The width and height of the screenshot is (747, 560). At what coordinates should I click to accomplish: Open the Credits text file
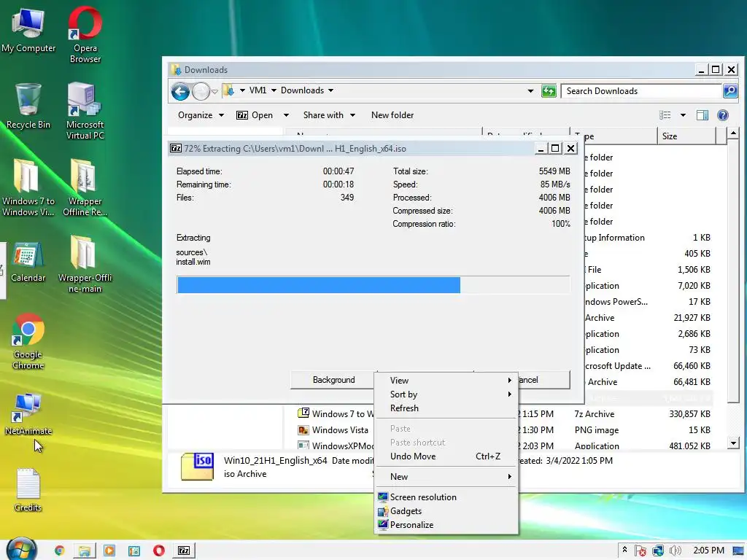pos(28,490)
